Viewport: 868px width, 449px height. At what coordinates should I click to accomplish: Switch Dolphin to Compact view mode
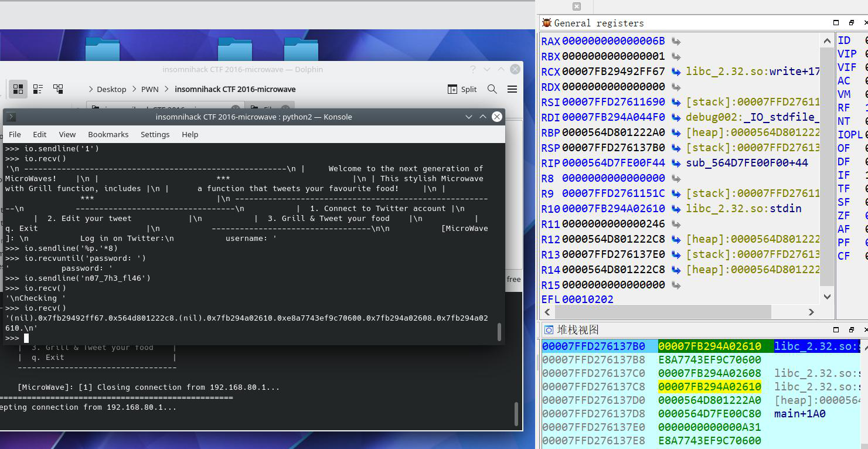point(38,89)
